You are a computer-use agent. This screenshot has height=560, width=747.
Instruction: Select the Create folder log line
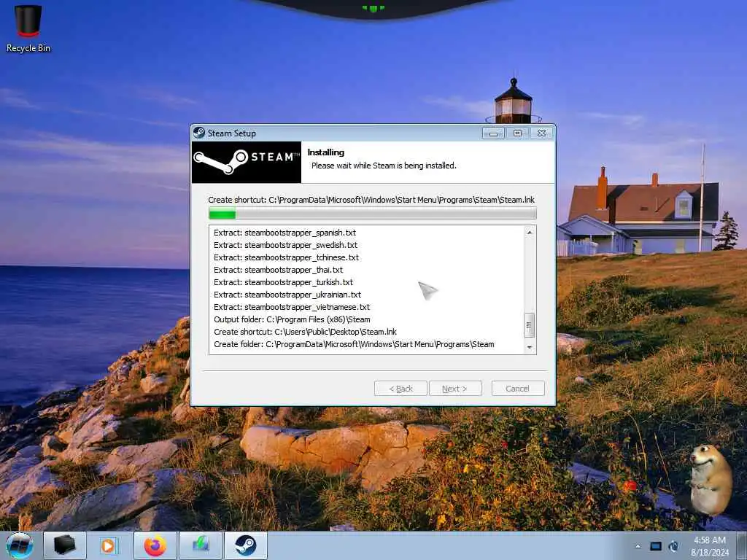click(x=354, y=344)
